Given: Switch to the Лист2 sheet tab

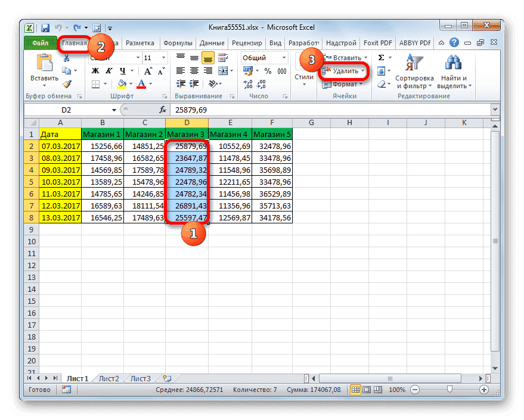Looking at the screenshot, I should point(108,378).
